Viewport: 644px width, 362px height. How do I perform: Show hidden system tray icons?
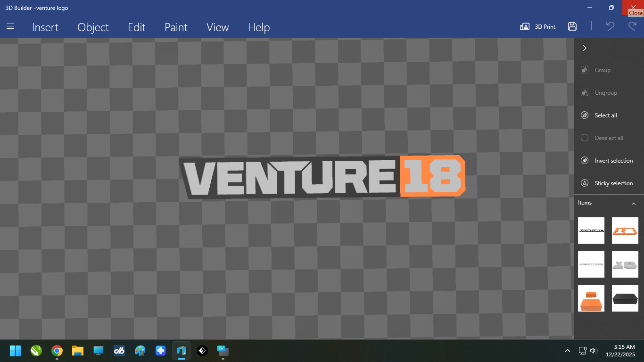click(x=568, y=351)
